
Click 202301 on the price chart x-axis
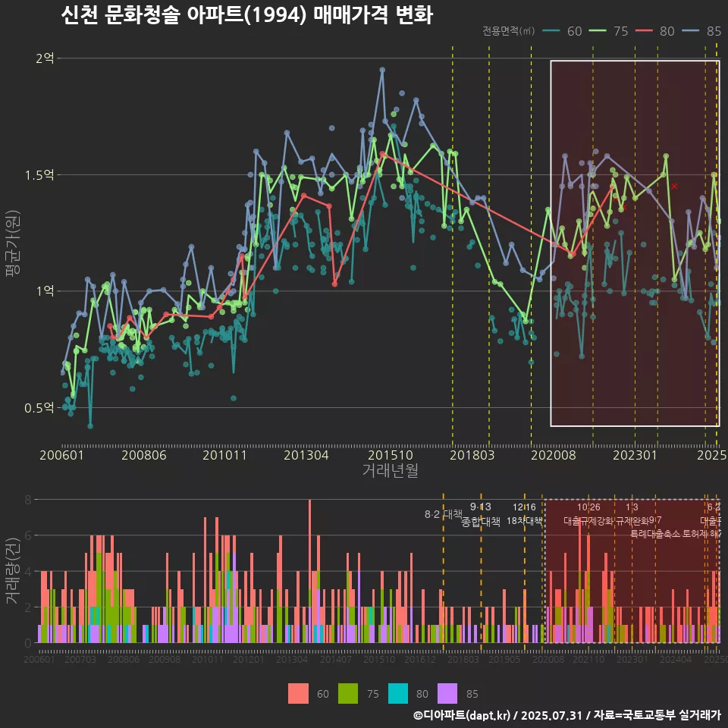pyautogui.click(x=635, y=455)
